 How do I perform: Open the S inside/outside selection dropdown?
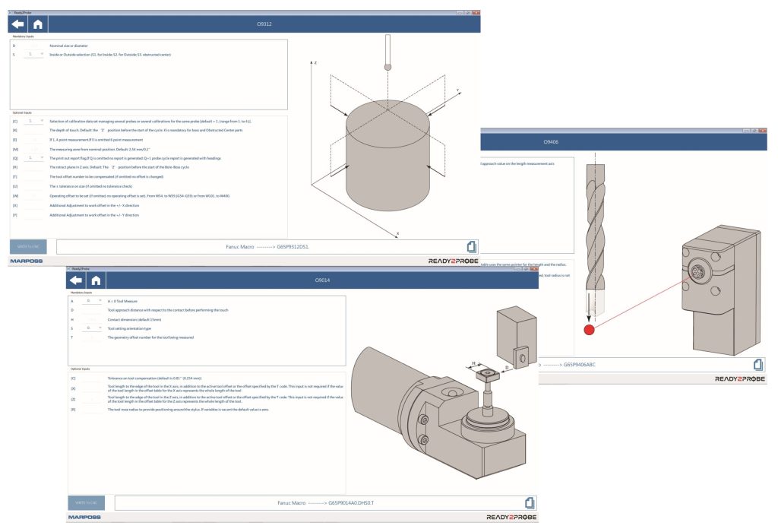pyautogui.click(x=33, y=55)
